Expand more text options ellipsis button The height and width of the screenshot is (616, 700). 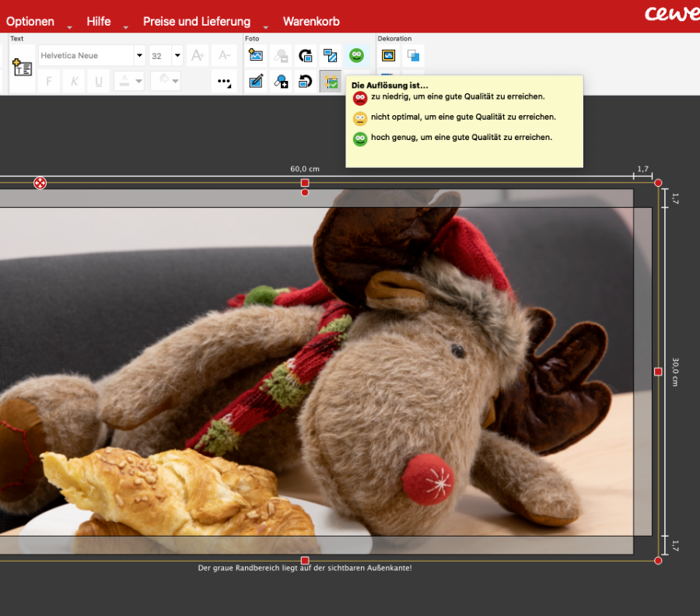point(224,81)
